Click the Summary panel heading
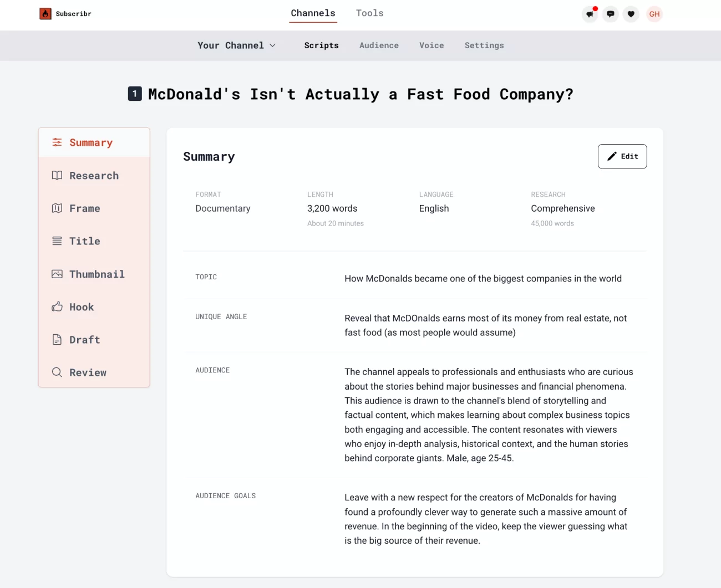The image size is (721, 588). [209, 156]
